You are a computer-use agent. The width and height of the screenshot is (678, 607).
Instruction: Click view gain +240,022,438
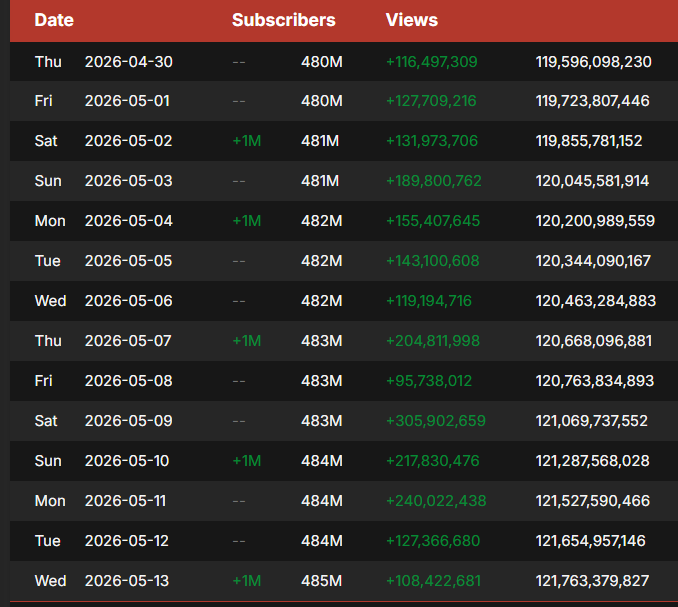[x=436, y=501]
